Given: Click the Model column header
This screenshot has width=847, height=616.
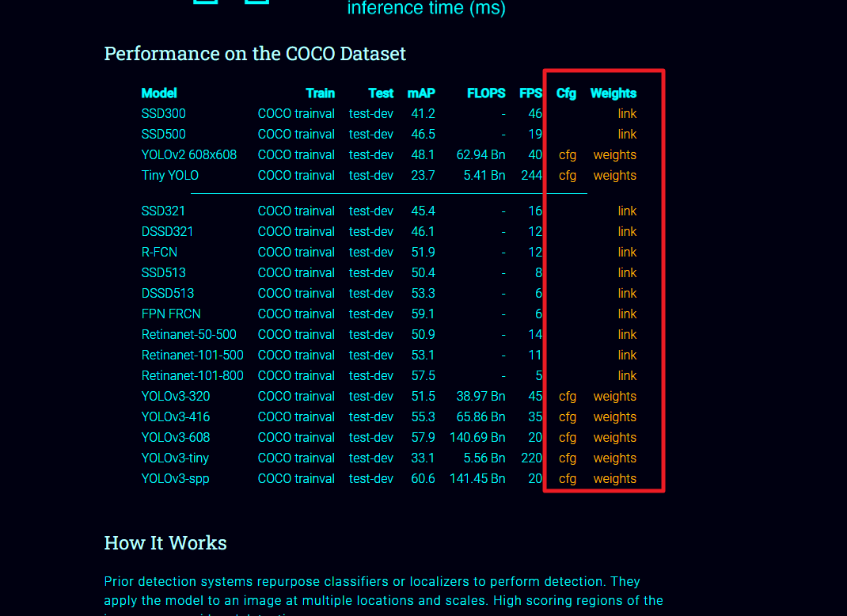Looking at the screenshot, I should (x=159, y=93).
